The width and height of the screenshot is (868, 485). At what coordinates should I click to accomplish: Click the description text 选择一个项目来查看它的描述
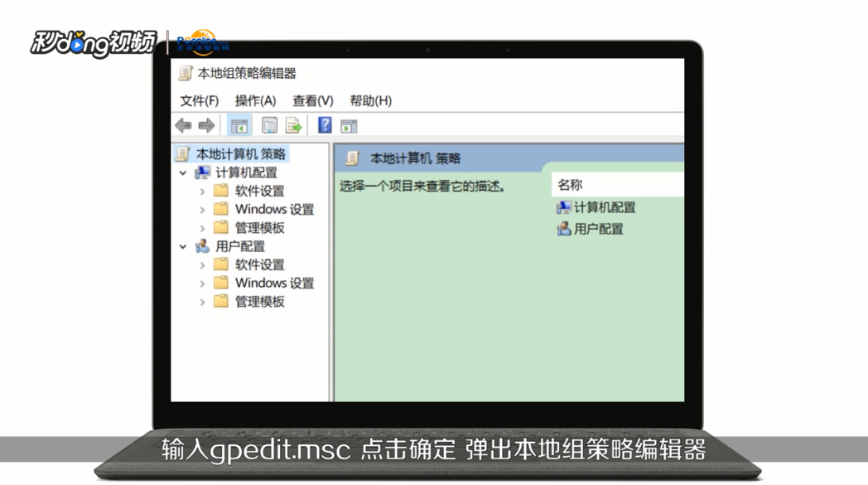[x=422, y=187]
